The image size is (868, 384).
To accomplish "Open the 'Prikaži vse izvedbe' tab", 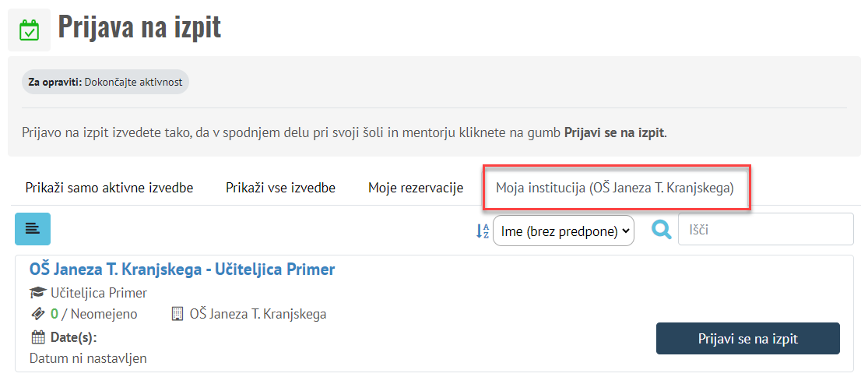I will (280, 188).
